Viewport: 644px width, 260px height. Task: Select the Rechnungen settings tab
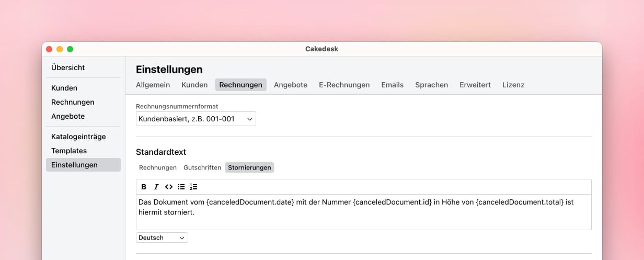click(x=241, y=85)
